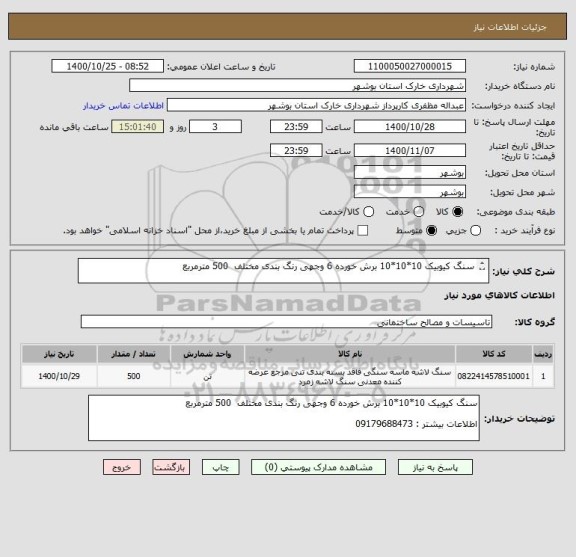Click the price validity date 1400/11/07

[410, 151]
